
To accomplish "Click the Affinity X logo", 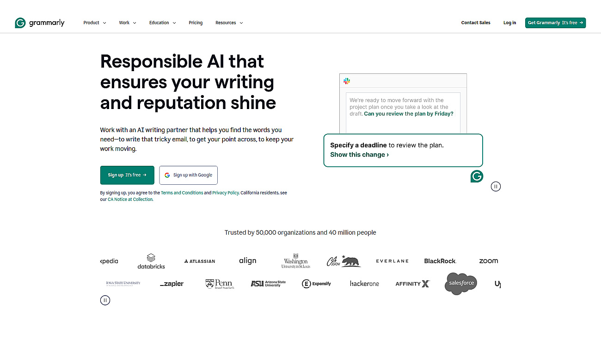I will click(412, 284).
